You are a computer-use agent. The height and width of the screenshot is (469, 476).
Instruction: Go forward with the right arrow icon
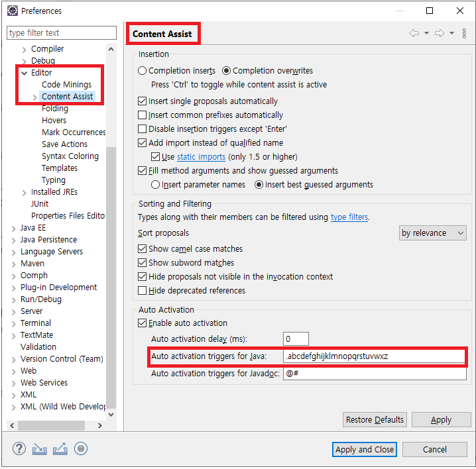point(440,33)
